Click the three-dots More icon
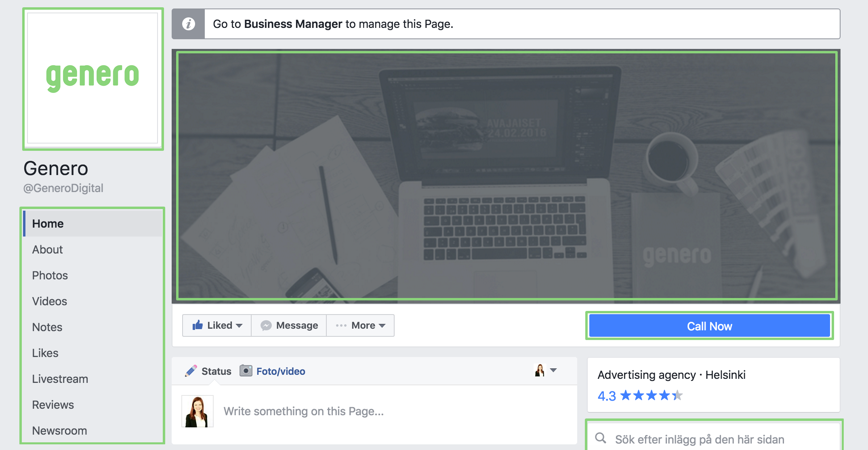 [x=341, y=325]
